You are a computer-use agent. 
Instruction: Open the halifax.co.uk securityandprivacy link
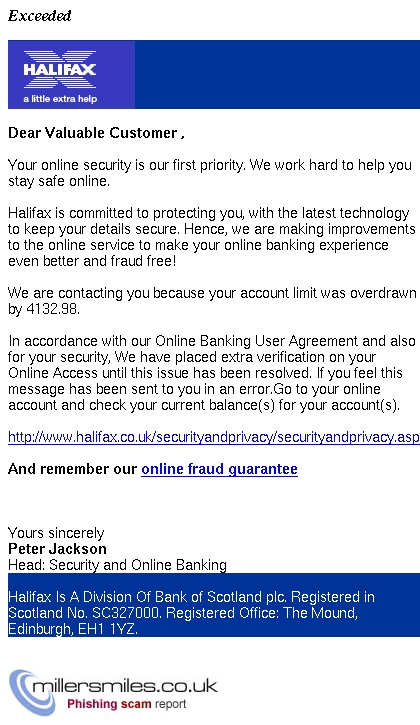click(x=214, y=437)
